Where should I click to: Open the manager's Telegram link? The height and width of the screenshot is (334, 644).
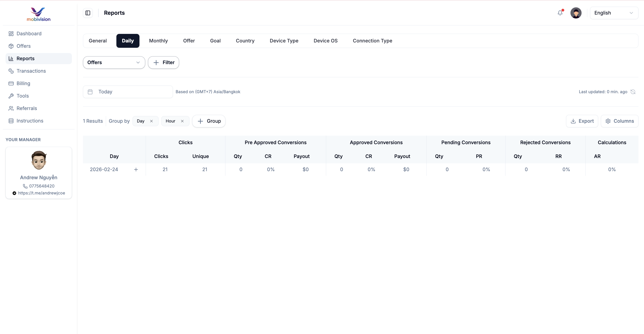click(41, 193)
